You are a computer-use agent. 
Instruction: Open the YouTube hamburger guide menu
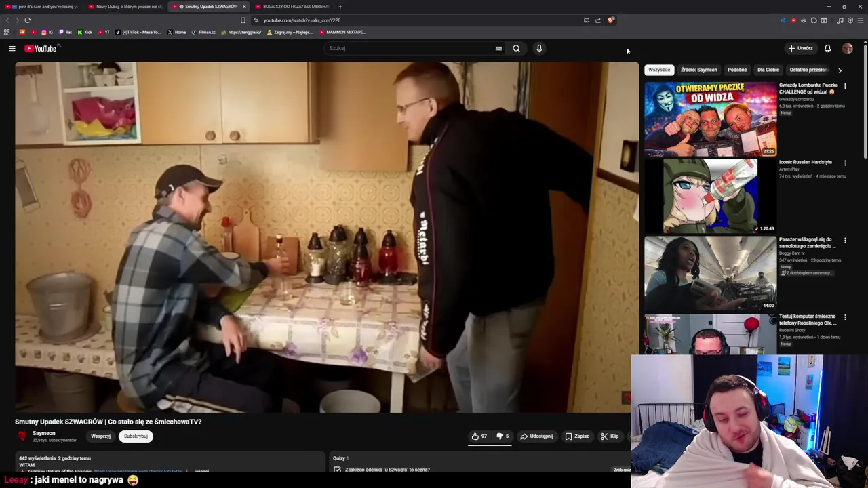pyautogui.click(x=12, y=48)
